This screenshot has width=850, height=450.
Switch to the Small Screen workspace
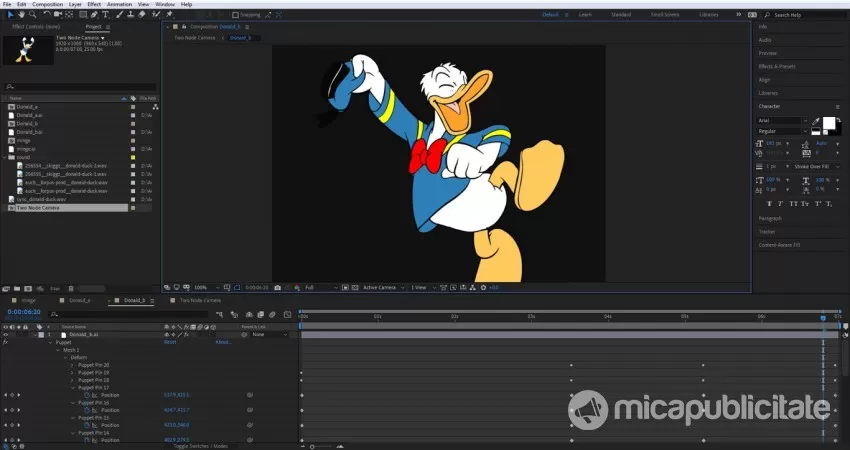click(x=665, y=15)
